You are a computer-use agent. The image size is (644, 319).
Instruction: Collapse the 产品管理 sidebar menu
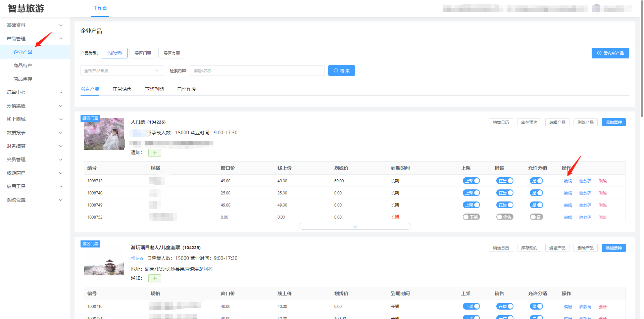34,39
